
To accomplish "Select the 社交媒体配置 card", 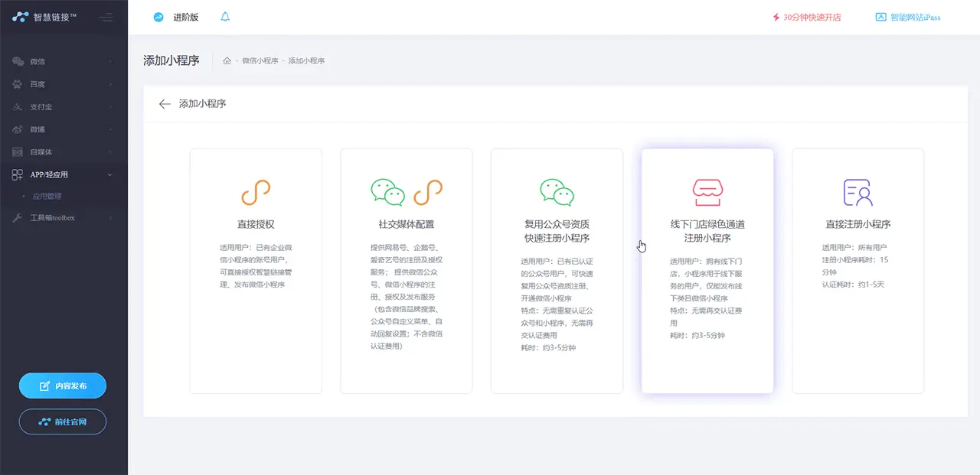I will 406,271.
